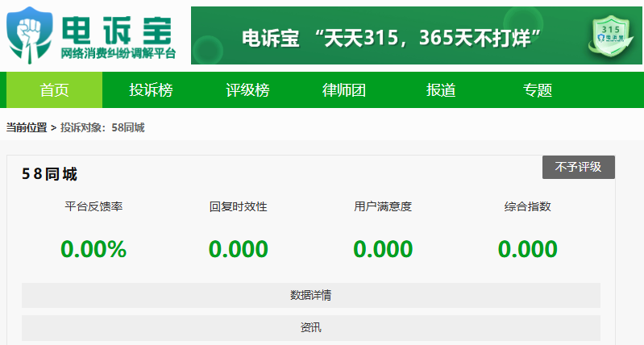Click the 用户满意度 label
The width and height of the screenshot is (644, 345).
383,206
